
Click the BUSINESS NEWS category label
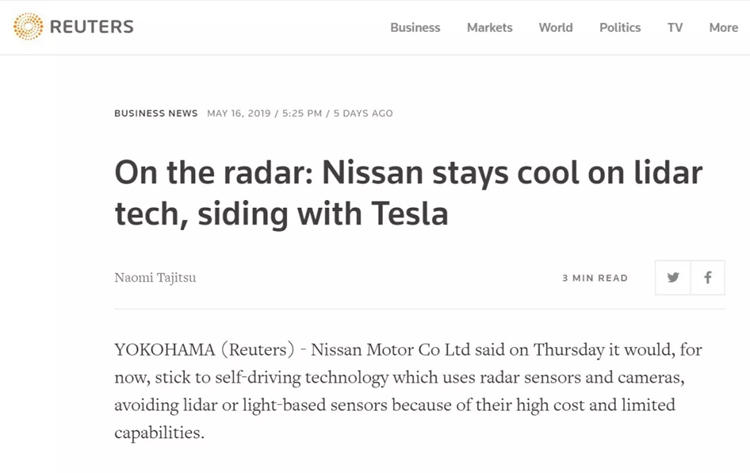tap(156, 113)
